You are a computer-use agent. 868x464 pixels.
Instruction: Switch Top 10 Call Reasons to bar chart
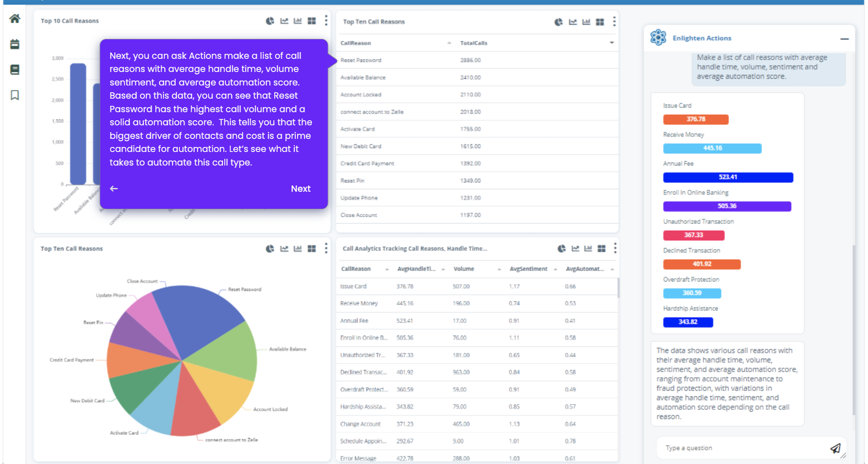(x=298, y=21)
